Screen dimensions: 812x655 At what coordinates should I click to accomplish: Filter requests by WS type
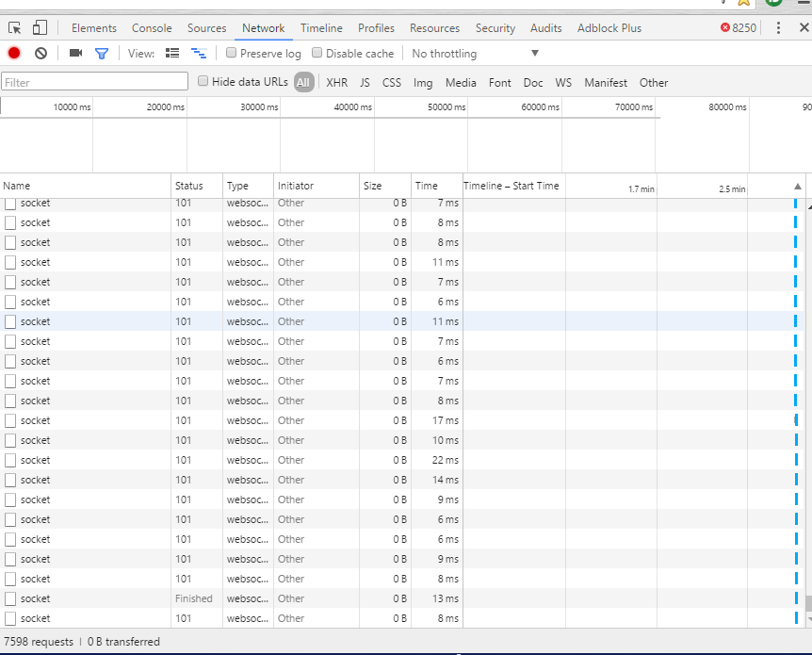tap(563, 83)
